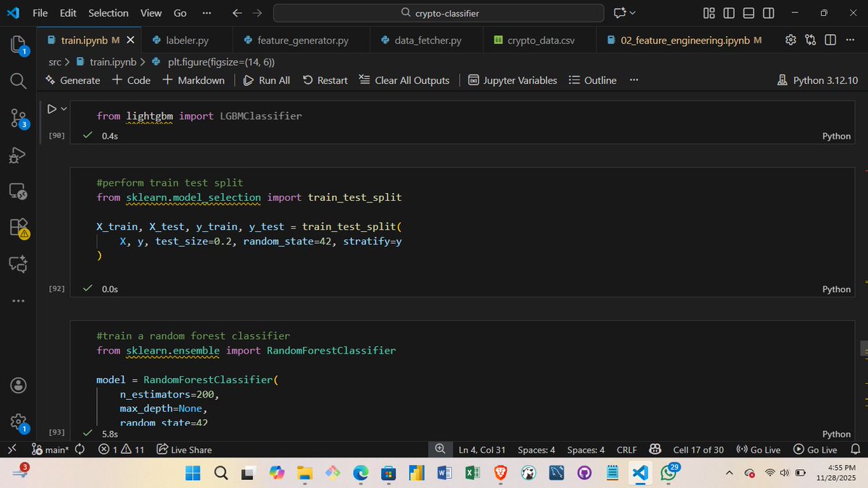Switch to the crypto_data.csv tab
Viewport: 868px width, 488px height.
(x=540, y=40)
